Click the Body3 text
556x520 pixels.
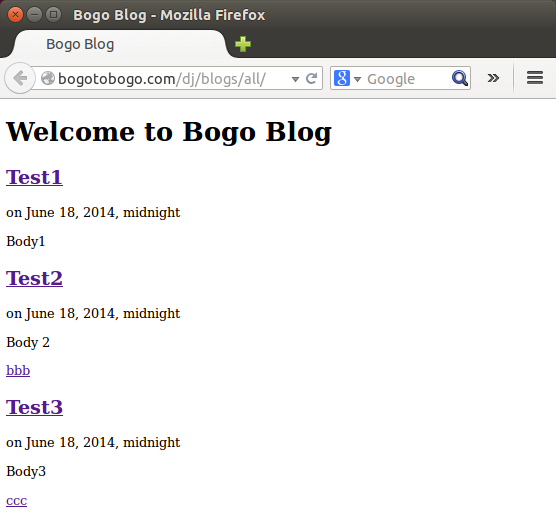(x=26, y=472)
